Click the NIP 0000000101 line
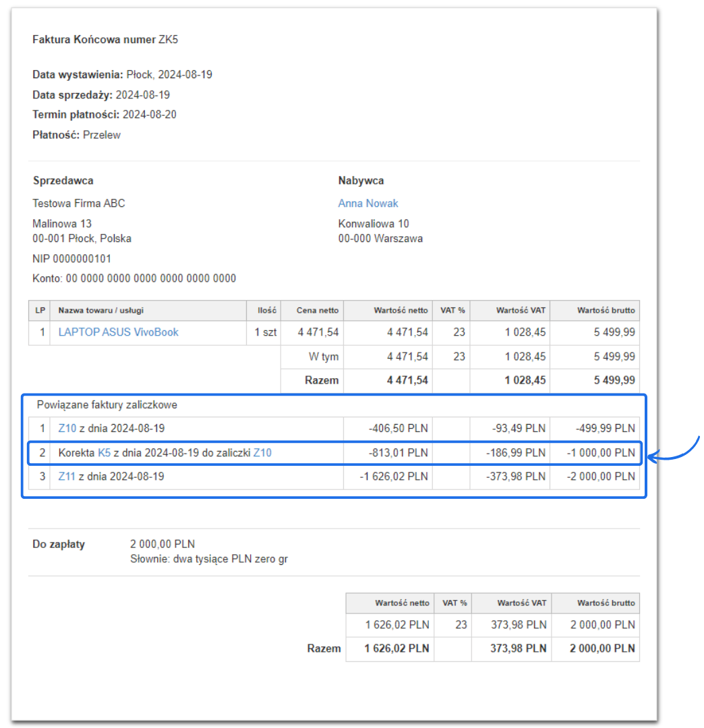Screen dimensions: 704x728 [x=71, y=258]
